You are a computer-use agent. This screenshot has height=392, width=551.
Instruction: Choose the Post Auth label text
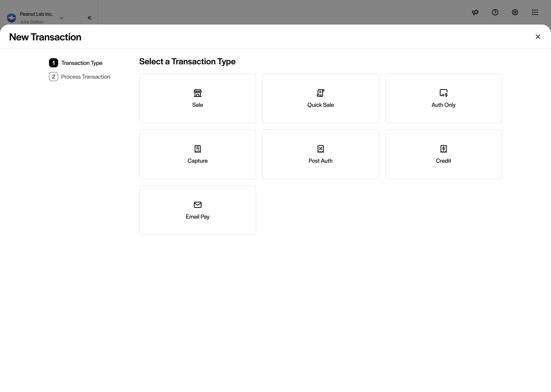[x=320, y=161]
